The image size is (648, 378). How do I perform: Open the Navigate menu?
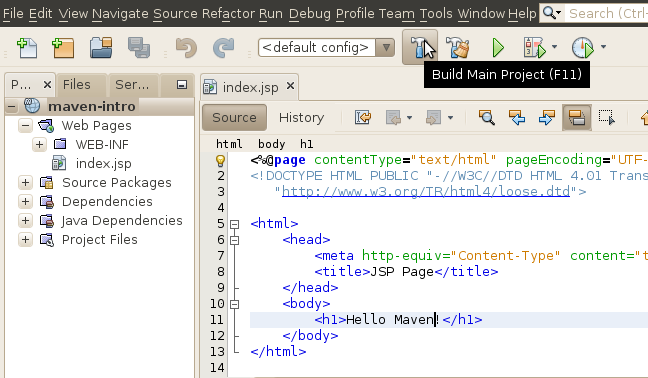tap(120, 14)
